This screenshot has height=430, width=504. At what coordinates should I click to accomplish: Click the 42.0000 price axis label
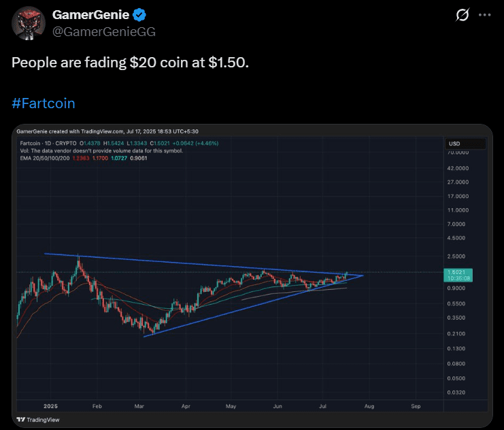[x=458, y=168]
